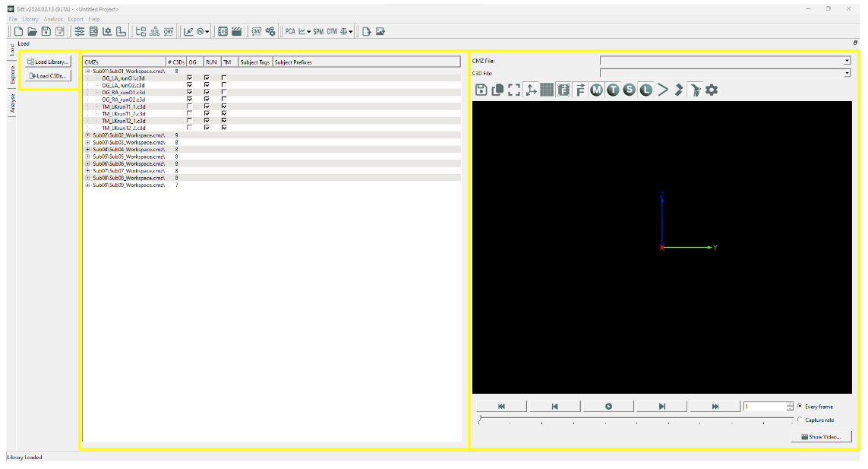
Task: Open the Export menu
Action: [x=75, y=19]
